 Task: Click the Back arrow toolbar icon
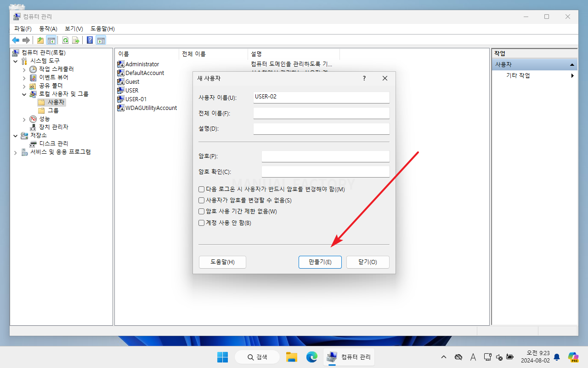coord(16,40)
